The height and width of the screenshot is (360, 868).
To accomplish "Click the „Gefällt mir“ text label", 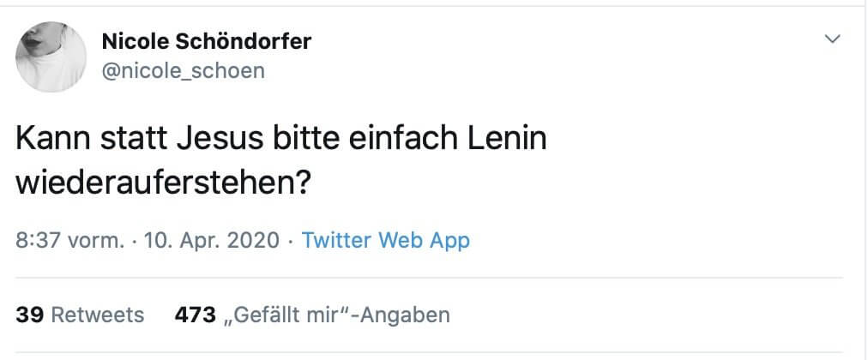I will click(288, 315).
